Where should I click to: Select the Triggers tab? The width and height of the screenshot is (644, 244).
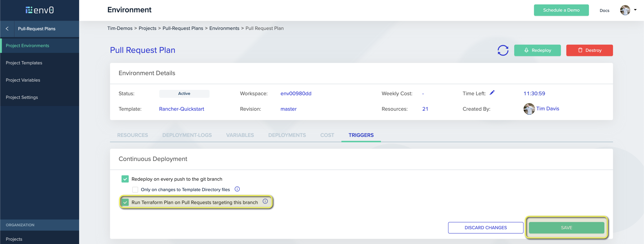(x=361, y=135)
